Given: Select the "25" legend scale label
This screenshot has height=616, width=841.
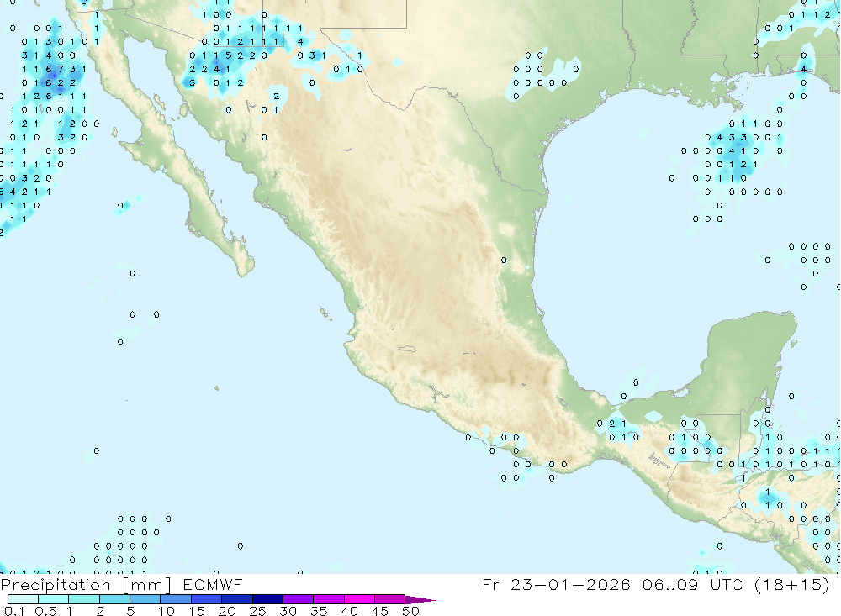Looking at the screenshot, I should coord(258,611).
